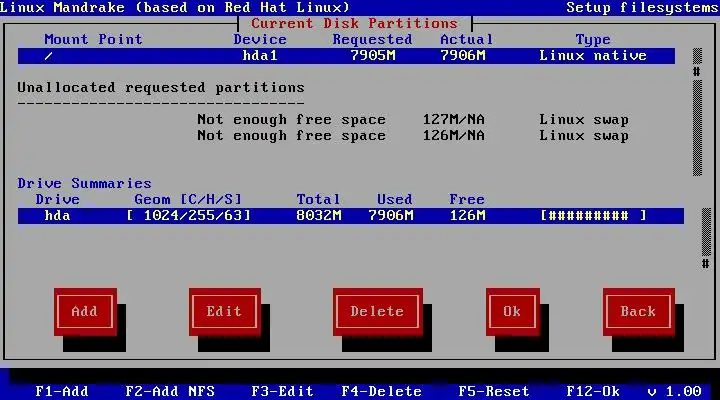Confirm partitions with the Ok button

[x=512, y=312]
